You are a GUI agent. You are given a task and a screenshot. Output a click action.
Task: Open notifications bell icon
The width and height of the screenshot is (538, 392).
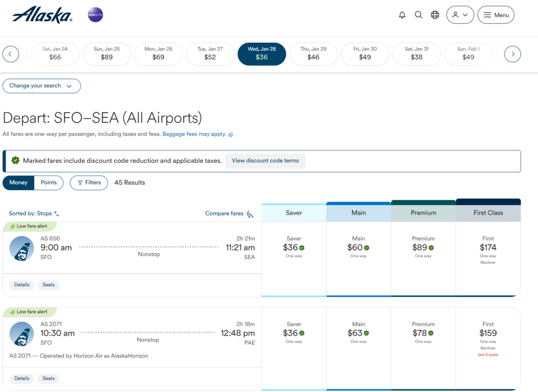point(402,15)
